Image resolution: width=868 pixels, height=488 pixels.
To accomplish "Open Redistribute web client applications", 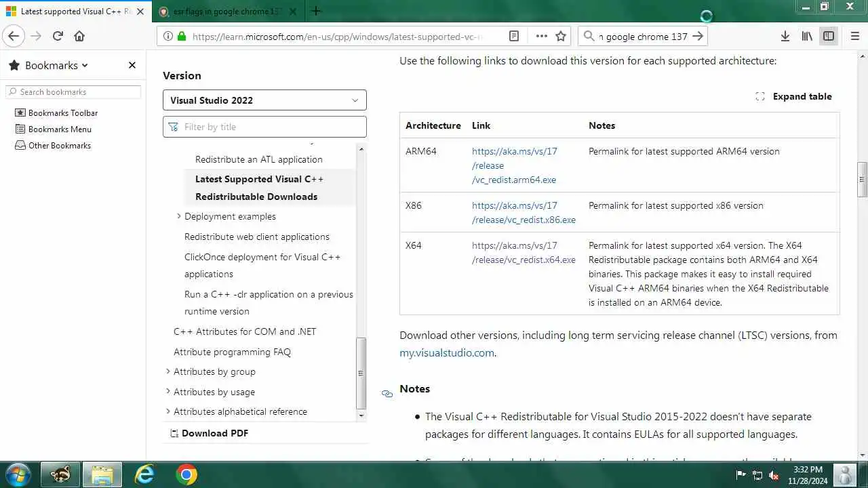I will coord(257,237).
